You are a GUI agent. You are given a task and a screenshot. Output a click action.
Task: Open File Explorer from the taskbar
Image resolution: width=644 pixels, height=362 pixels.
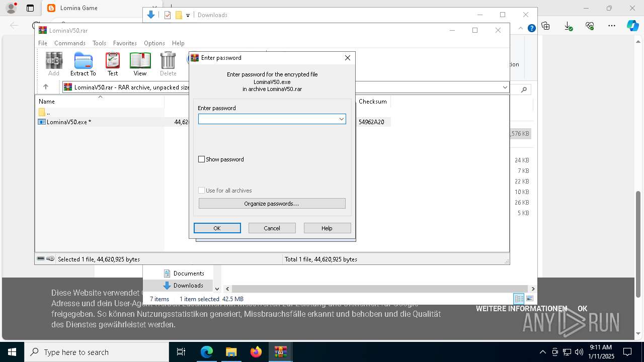pos(231,352)
